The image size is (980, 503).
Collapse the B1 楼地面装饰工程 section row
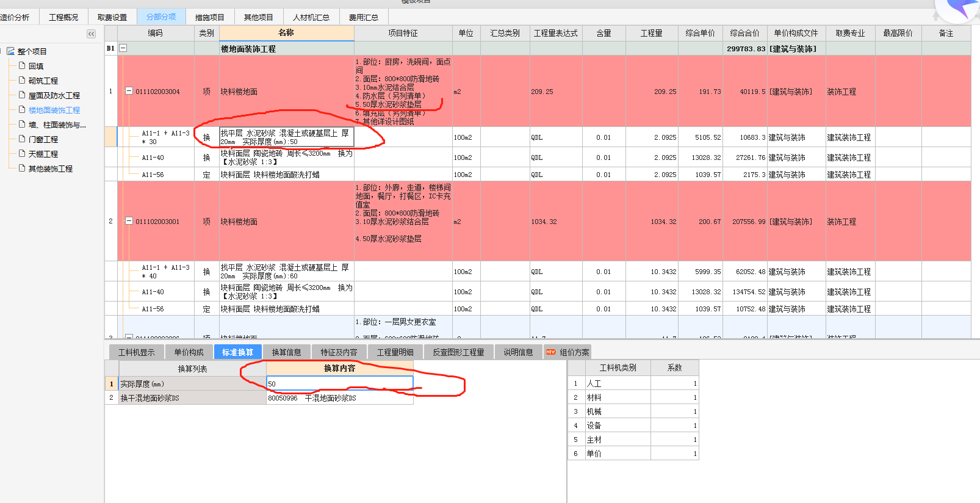coord(123,48)
